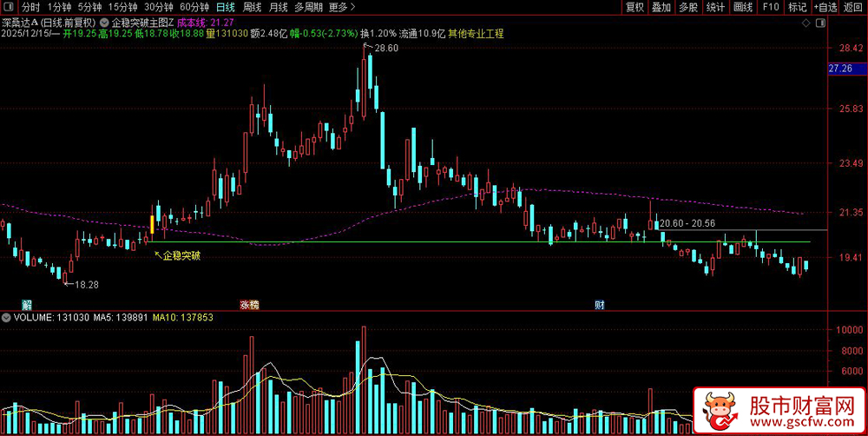Click the 流通10.9亿 float value
Image resolution: width=868 pixels, height=436 pixels.
click(423, 34)
